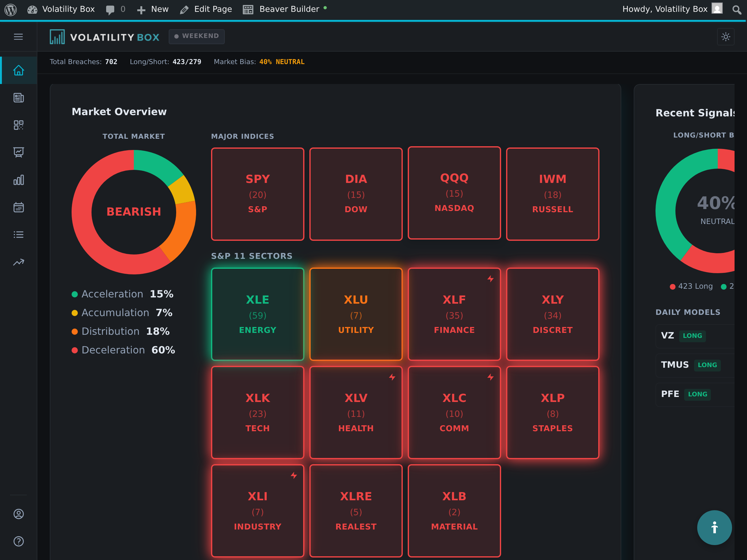Click the long/short bias donut chart

click(x=695, y=211)
